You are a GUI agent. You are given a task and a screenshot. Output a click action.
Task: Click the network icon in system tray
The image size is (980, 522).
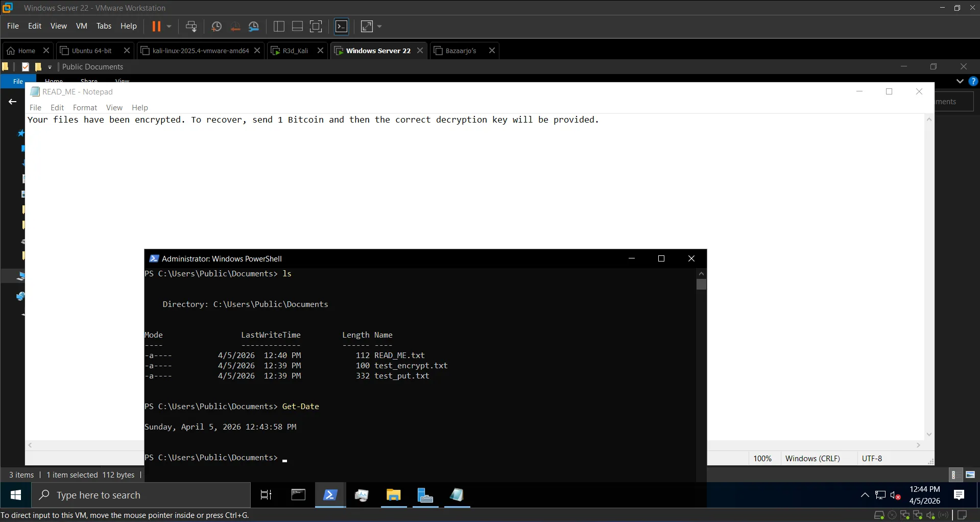click(x=880, y=495)
